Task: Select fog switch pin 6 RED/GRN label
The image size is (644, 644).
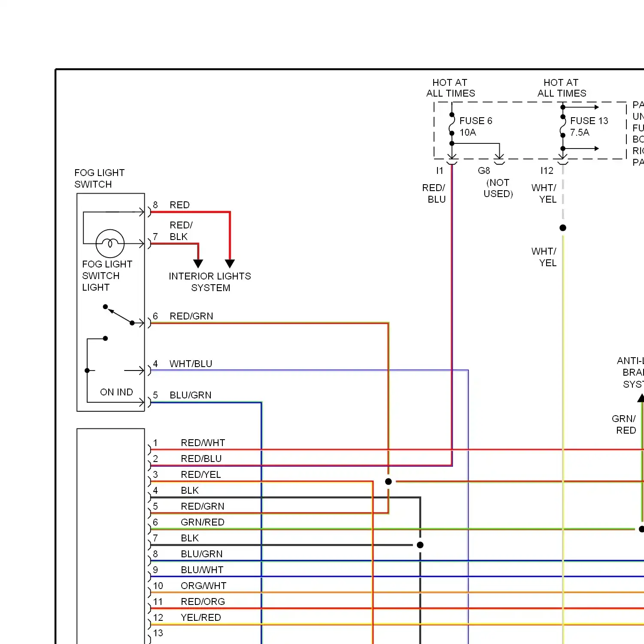Action: pyautogui.click(x=191, y=316)
